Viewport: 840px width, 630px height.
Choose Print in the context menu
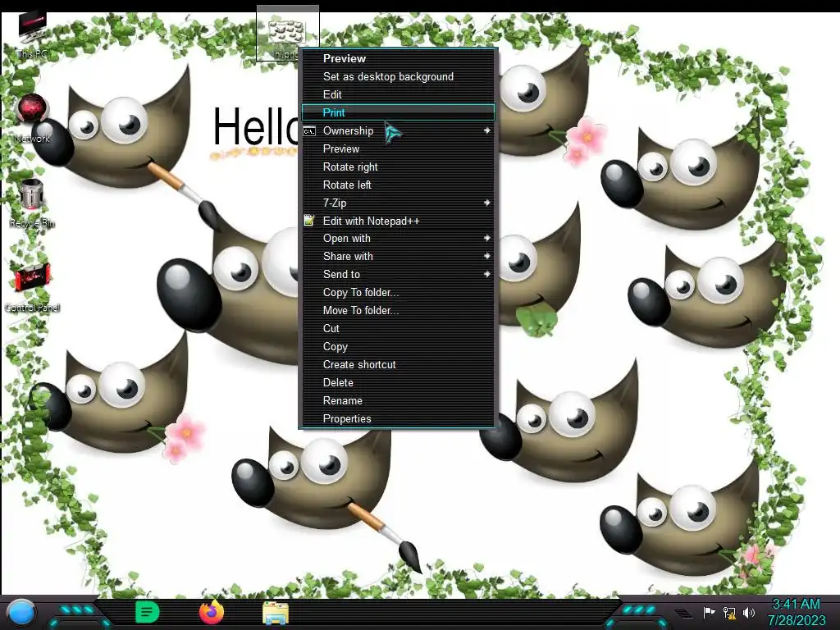click(x=398, y=112)
